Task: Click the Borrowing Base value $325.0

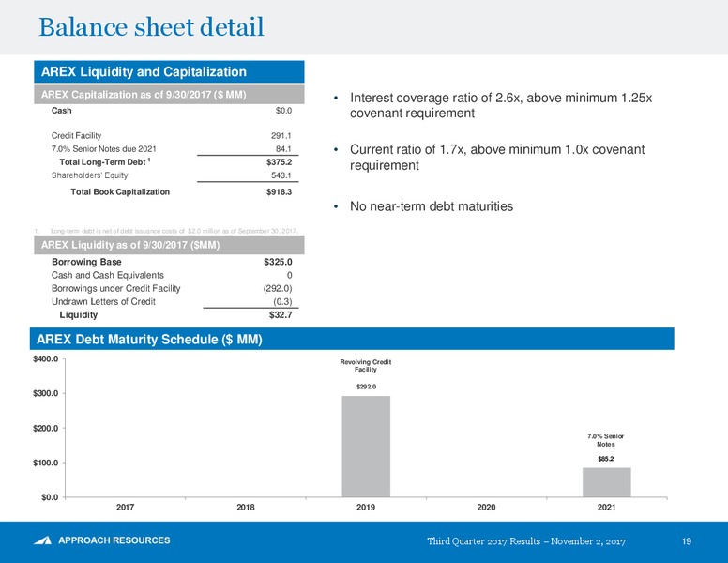Action: pyautogui.click(x=278, y=262)
